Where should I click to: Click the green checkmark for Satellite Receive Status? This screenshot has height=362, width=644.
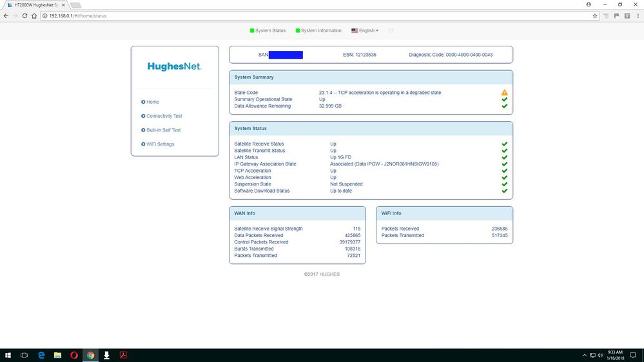504,144
